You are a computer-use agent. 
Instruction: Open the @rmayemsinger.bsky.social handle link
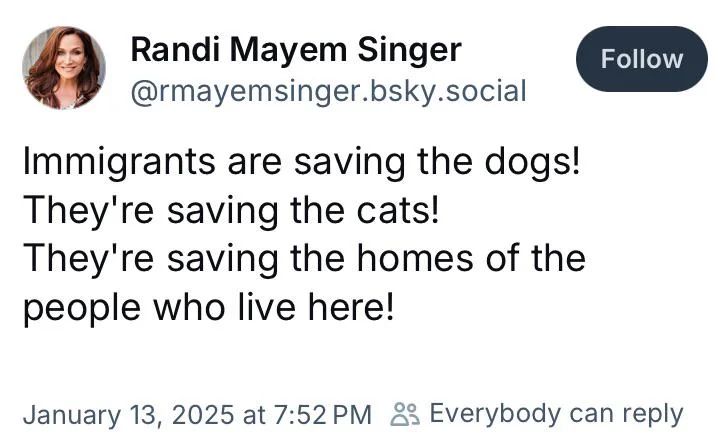[329, 91]
